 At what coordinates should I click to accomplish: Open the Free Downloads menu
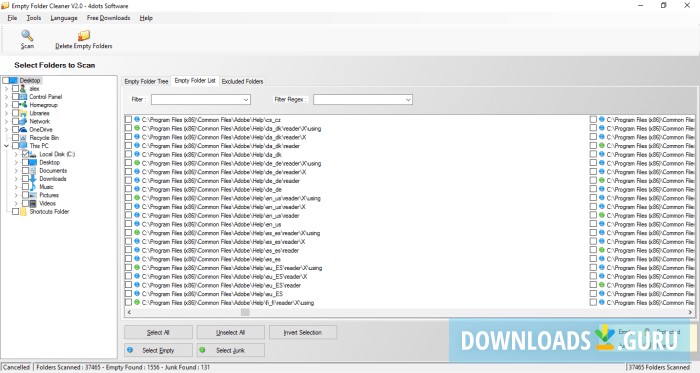tap(108, 18)
